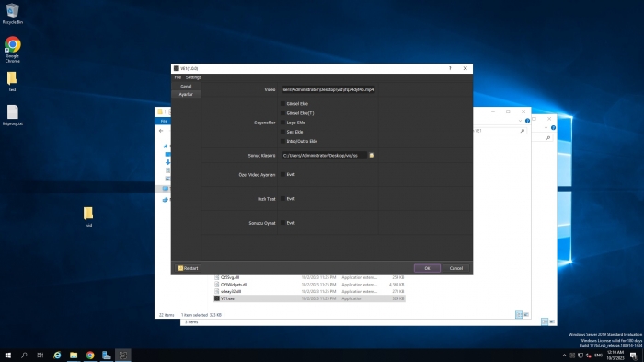The height and width of the screenshot is (362, 644).
Task: Open the File menu in VE1 dialog
Action: pos(178,77)
